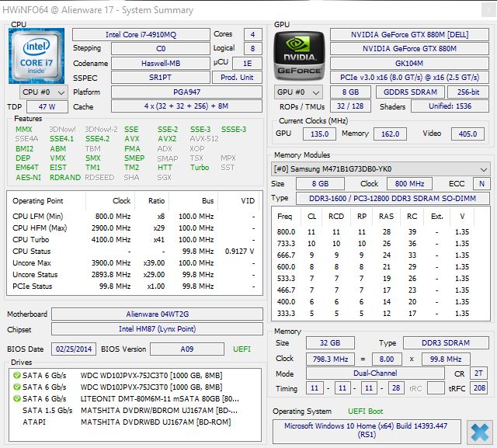The height and width of the screenshot is (448, 497).
Task: Click the Freq column header in timings table
Action: [x=285, y=217]
